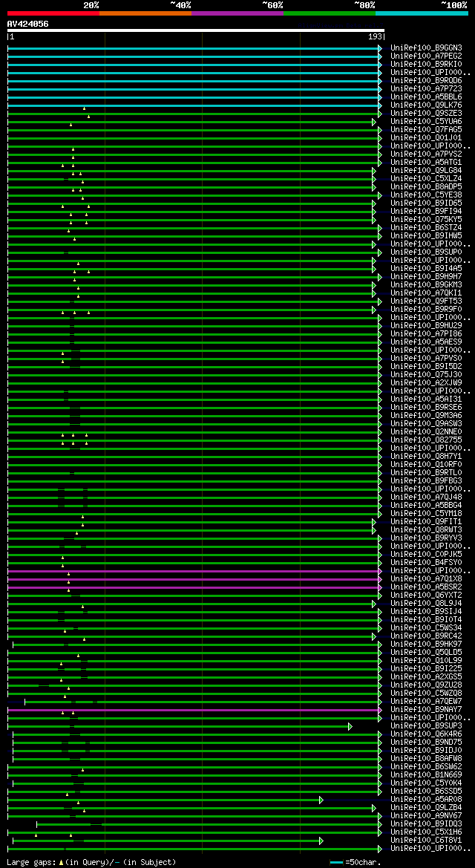
Task: Open hit UniRef100_Q8H7Y1
Action: pos(426,457)
